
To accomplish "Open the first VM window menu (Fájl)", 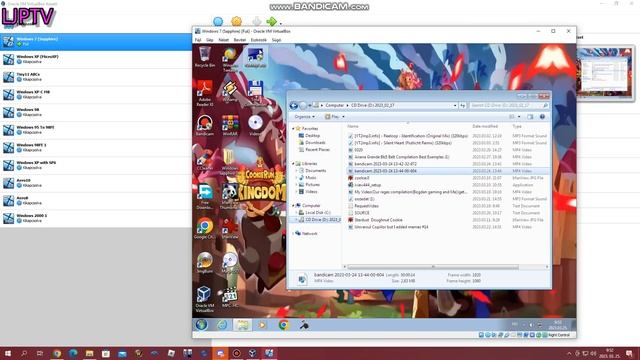I will pos(198,40).
